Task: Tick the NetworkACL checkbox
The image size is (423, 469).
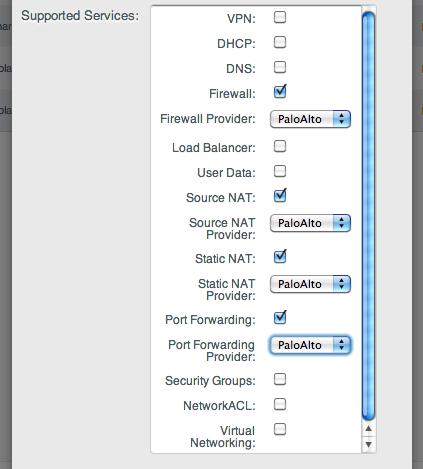Action: pos(280,404)
